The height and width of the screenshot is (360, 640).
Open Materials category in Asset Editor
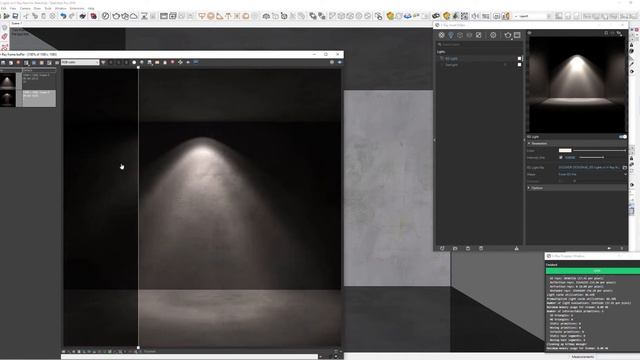[x=441, y=35]
